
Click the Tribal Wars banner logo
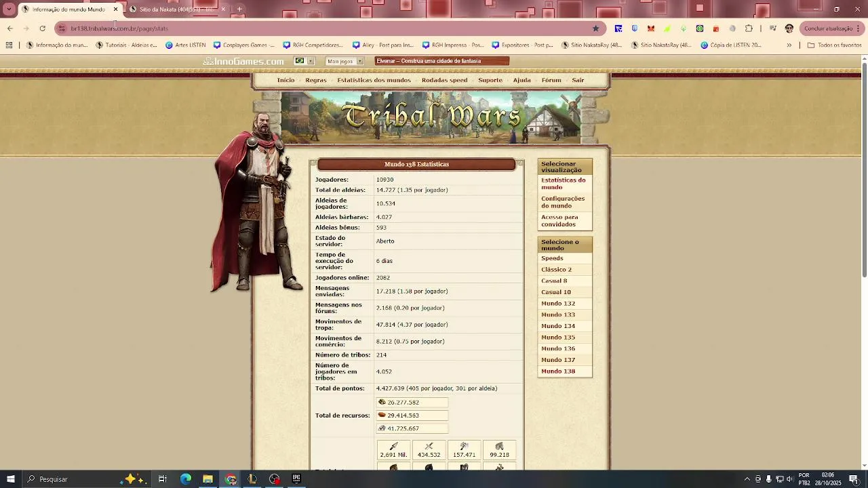click(x=432, y=116)
